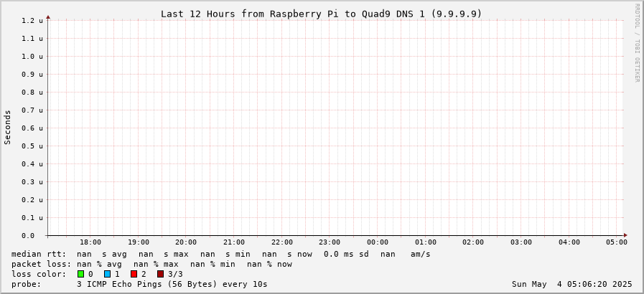This screenshot has height=294, width=644.
Task: Click the 00:00 time axis label
Action: (x=378, y=242)
